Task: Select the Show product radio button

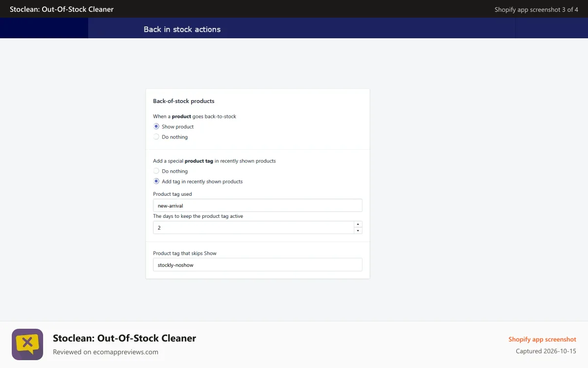Action: tap(156, 127)
